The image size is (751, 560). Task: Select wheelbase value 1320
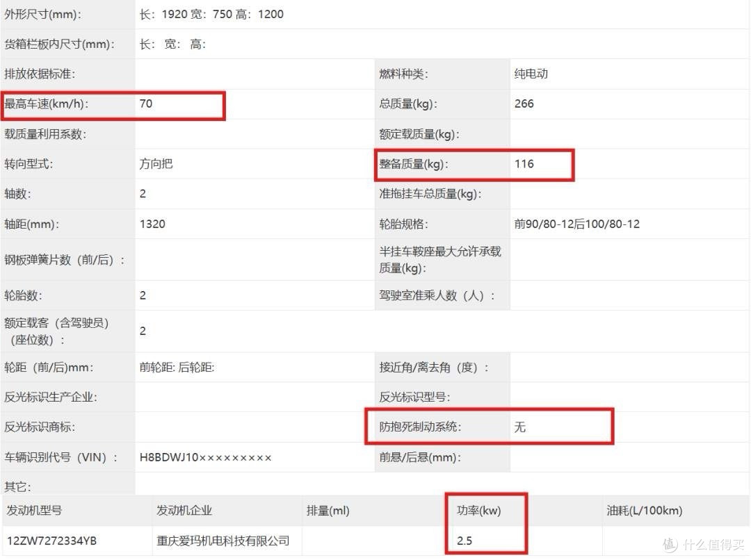tap(152, 224)
